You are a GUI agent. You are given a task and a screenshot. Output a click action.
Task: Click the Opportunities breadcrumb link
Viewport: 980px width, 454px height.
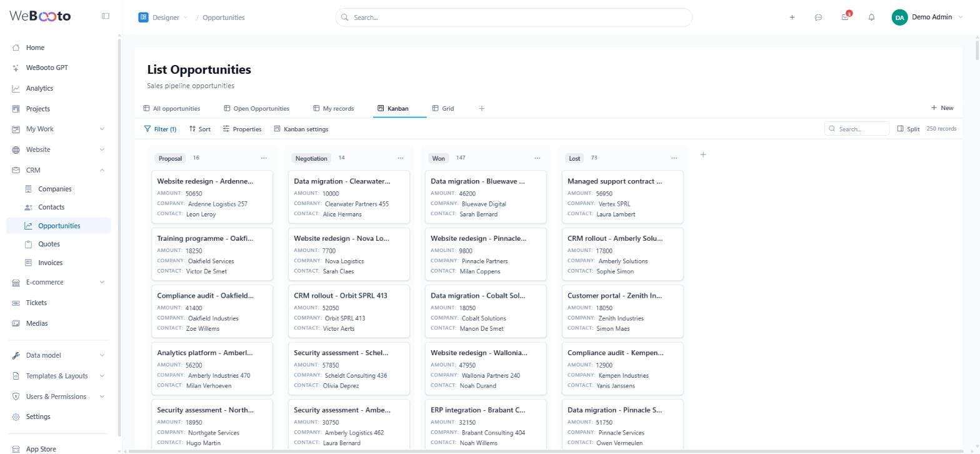pos(224,18)
